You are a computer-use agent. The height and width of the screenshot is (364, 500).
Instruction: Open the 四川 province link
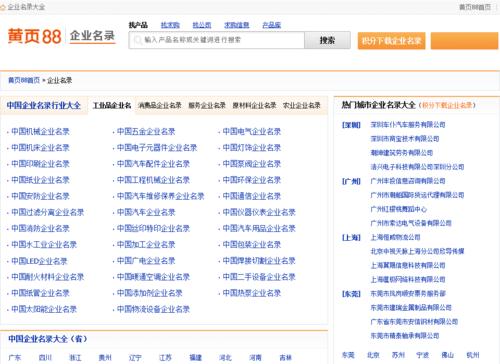coord(45,358)
